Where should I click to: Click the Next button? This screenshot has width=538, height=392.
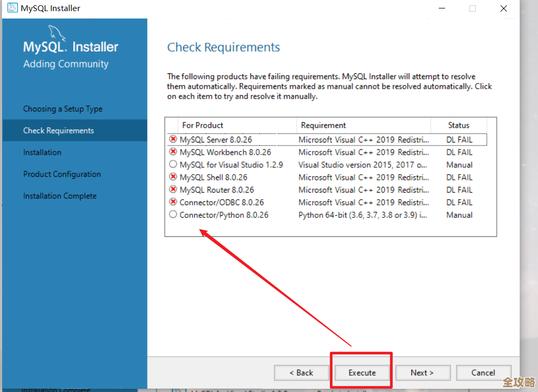(x=422, y=372)
